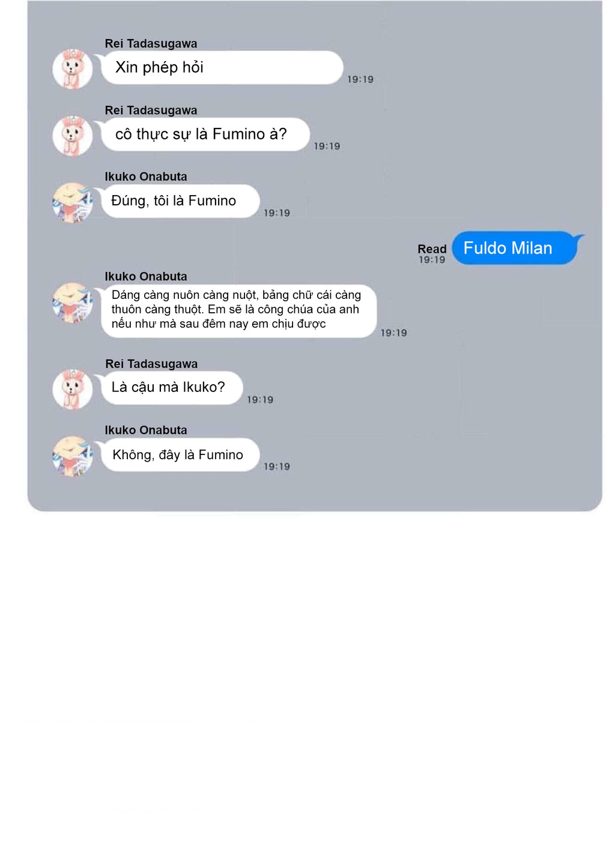Click the "Đúng, tôi là Fumino" message
Image resolution: width=615 pixels, height=868 pixels.
click(180, 201)
